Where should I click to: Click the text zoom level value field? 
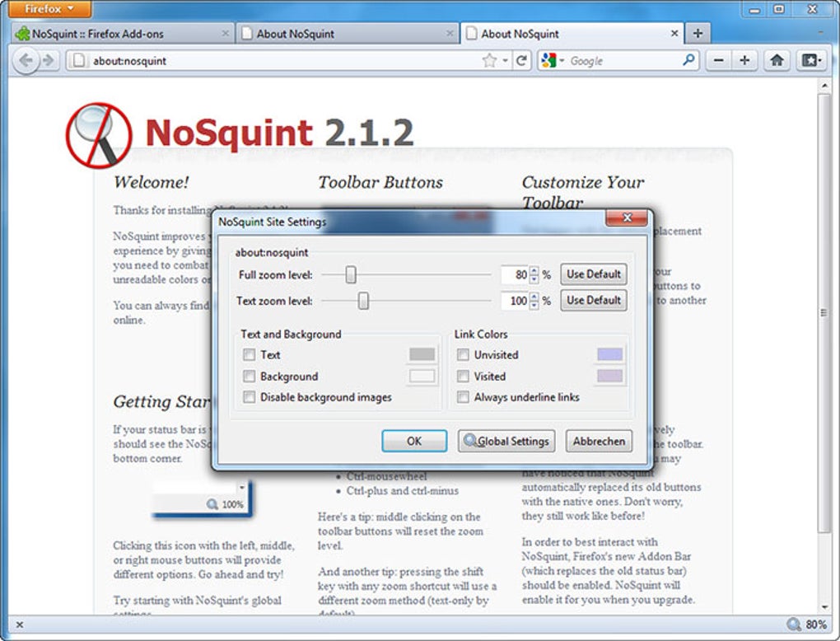click(515, 301)
